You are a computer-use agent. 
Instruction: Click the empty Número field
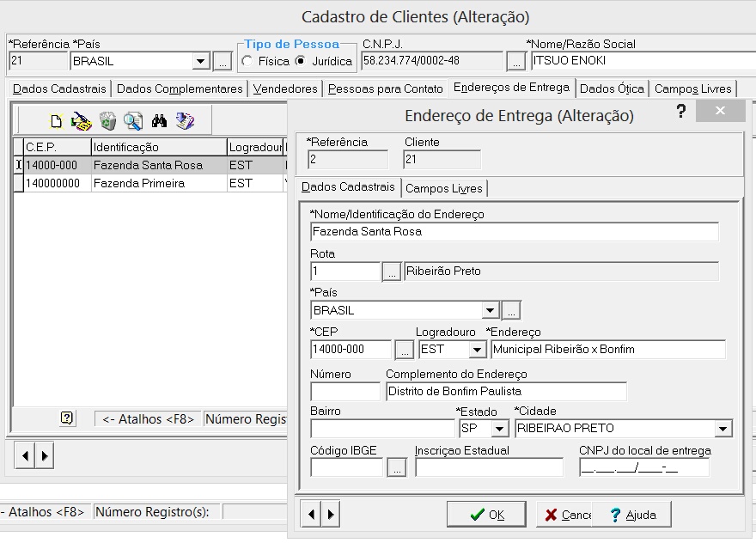click(x=345, y=392)
